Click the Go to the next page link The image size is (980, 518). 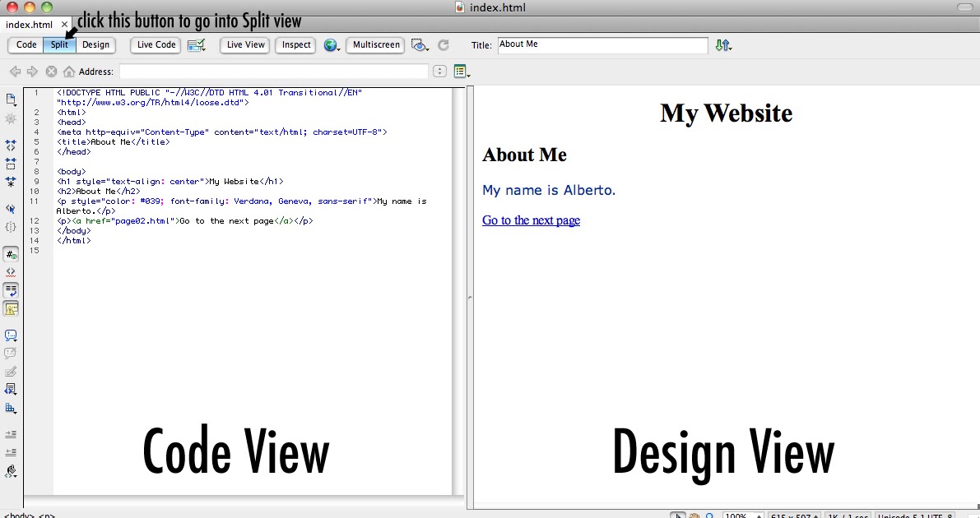pyautogui.click(x=530, y=220)
